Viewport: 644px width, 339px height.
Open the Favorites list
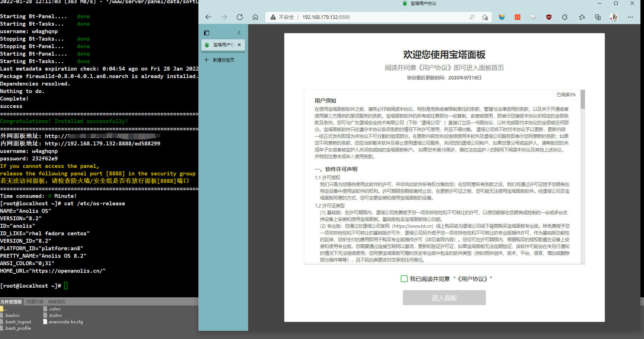click(582, 17)
